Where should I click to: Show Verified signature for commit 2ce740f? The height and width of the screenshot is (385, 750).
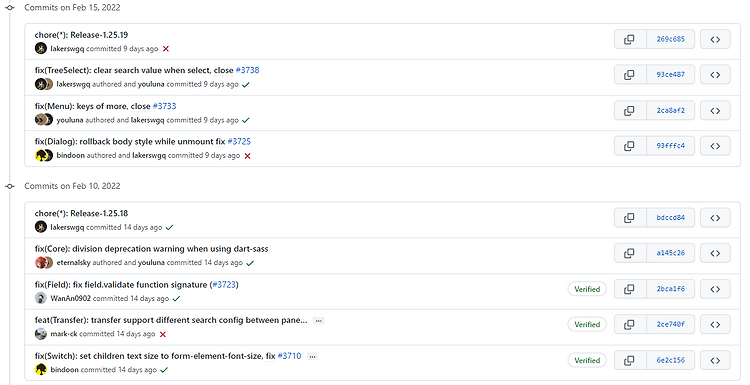pos(587,324)
